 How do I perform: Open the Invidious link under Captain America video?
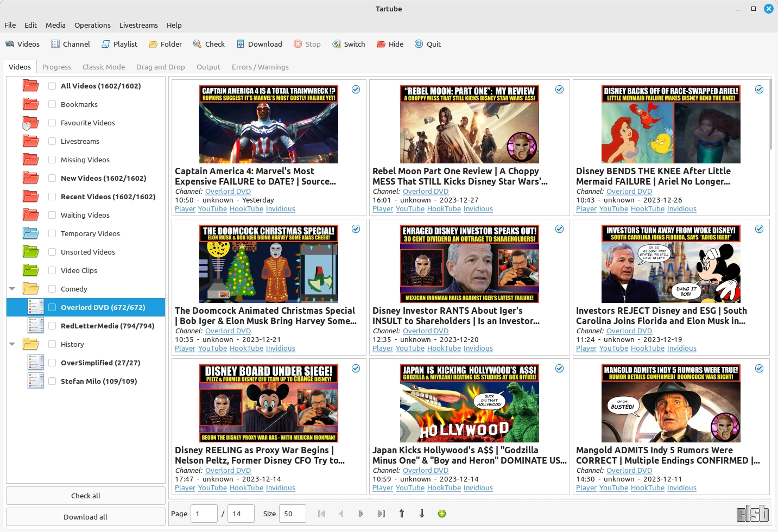pyautogui.click(x=280, y=208)
